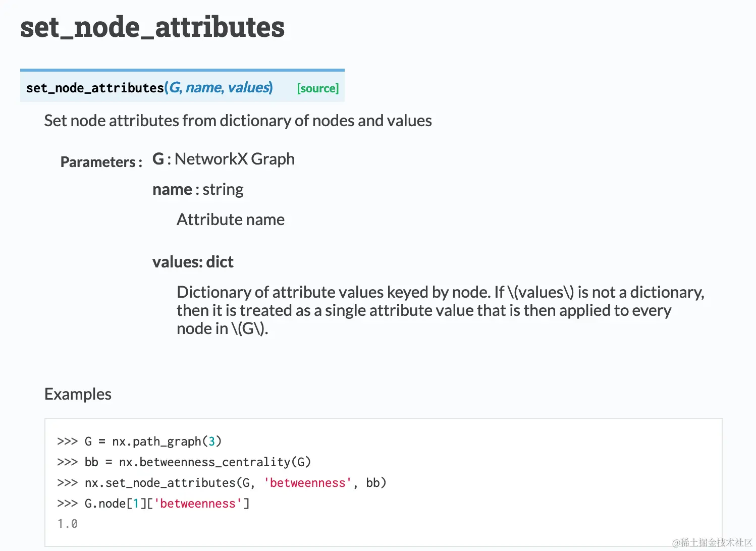Open the [source] link
The width and height of the screenshot is (756, 551).
pos(317,88)
